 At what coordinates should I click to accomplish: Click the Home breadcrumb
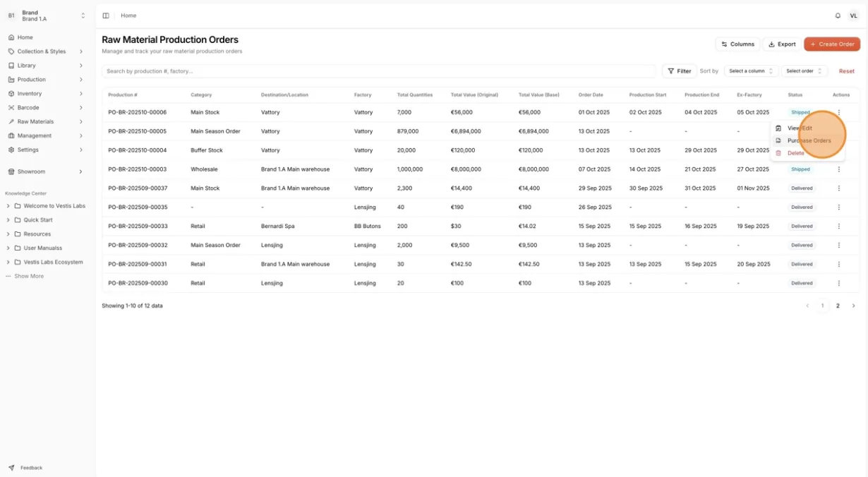[x=128, y=16]
